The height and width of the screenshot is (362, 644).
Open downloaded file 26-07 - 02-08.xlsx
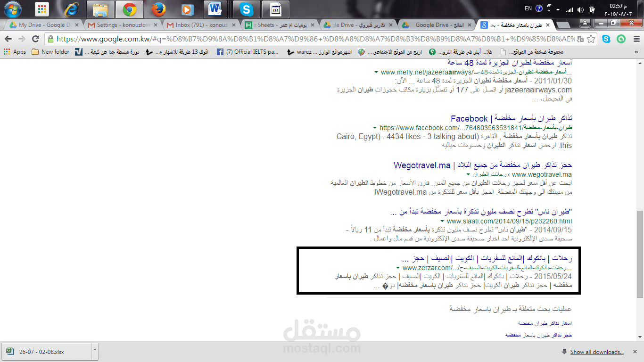[47, 352]
